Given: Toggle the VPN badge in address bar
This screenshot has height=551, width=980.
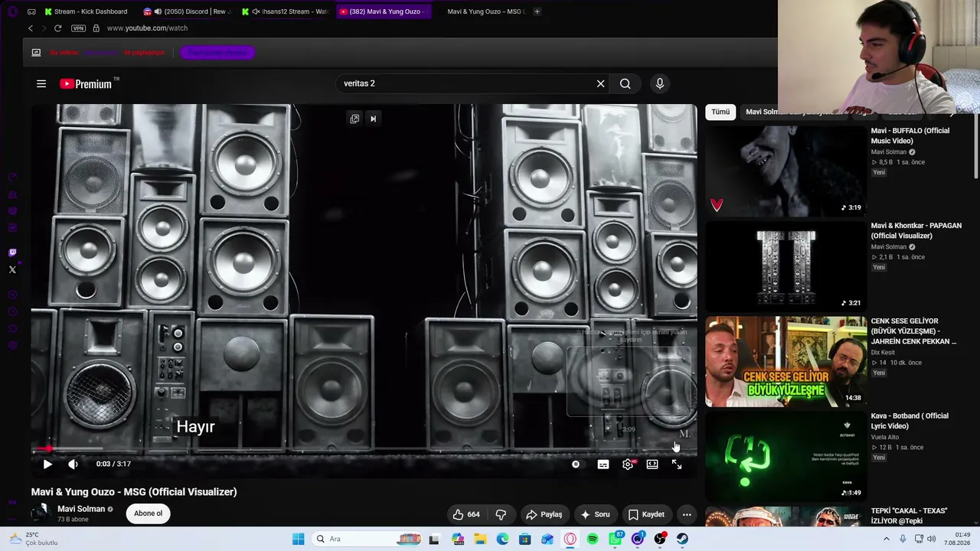Looking at the screenshot, I should pyautogui.click(x=78, y=28).
